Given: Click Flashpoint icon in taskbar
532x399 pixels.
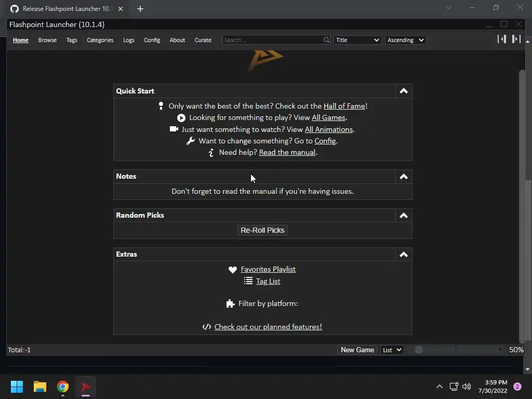Looking at the screenshot, I should pyautogui.click(x=86, y=387).
